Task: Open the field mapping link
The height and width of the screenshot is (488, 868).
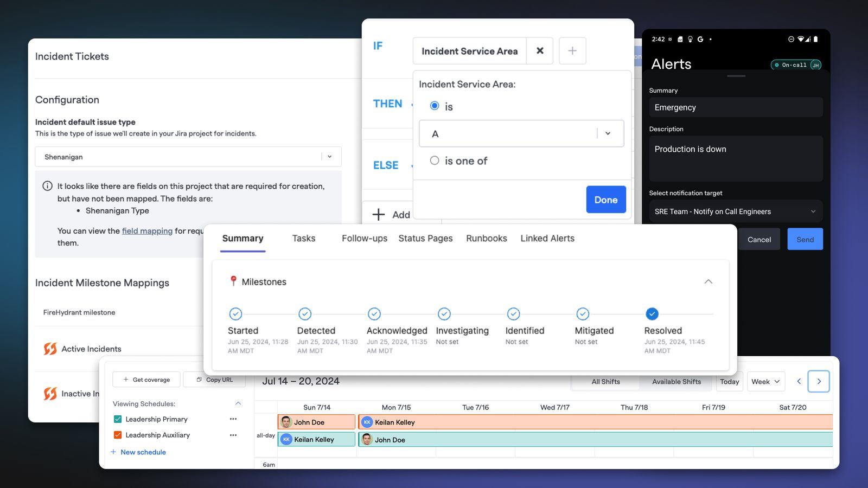Action: 147,231
